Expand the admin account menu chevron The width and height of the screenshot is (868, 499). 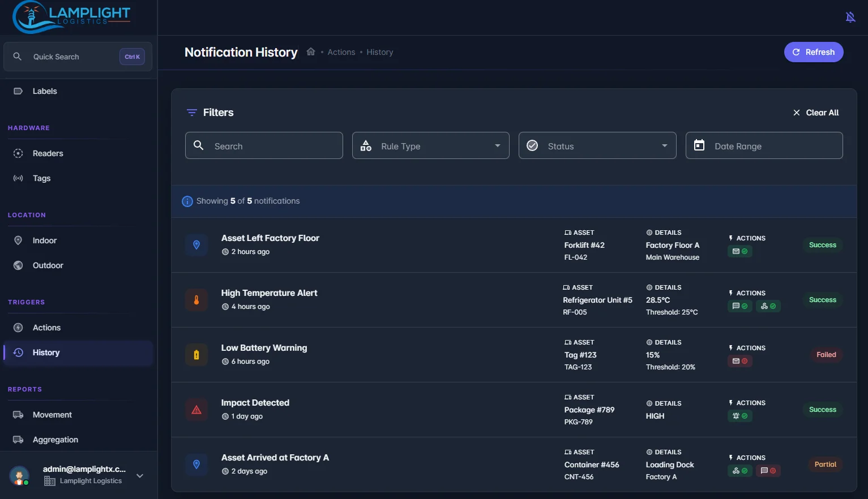click(x=140, y=476)
